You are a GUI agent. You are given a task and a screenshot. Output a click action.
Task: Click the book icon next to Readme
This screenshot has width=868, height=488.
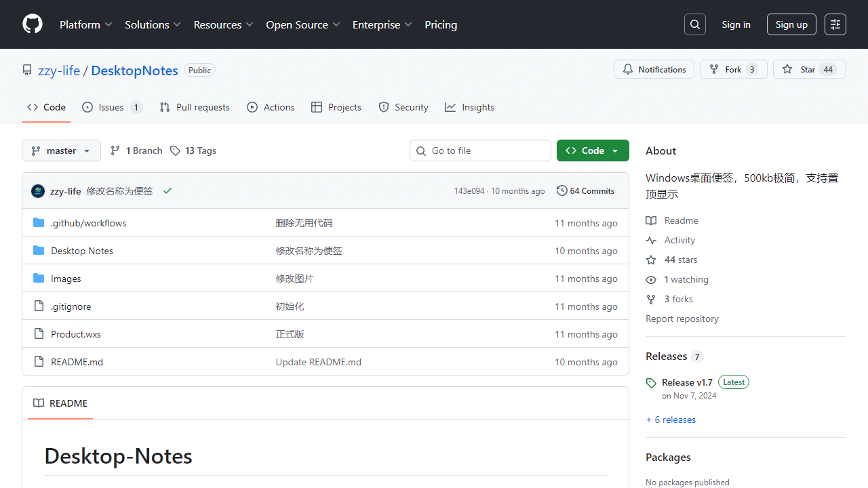(651, 221)
